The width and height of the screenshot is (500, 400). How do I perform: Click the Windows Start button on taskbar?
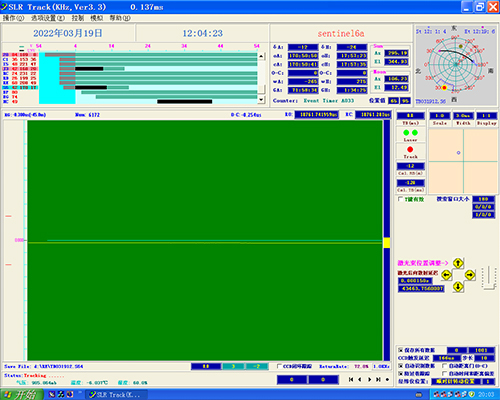[21, 394]
